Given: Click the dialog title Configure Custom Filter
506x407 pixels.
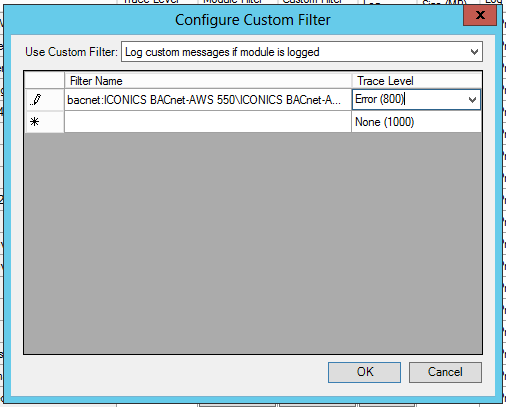Looking at the screenshot, I should (253, 20).
